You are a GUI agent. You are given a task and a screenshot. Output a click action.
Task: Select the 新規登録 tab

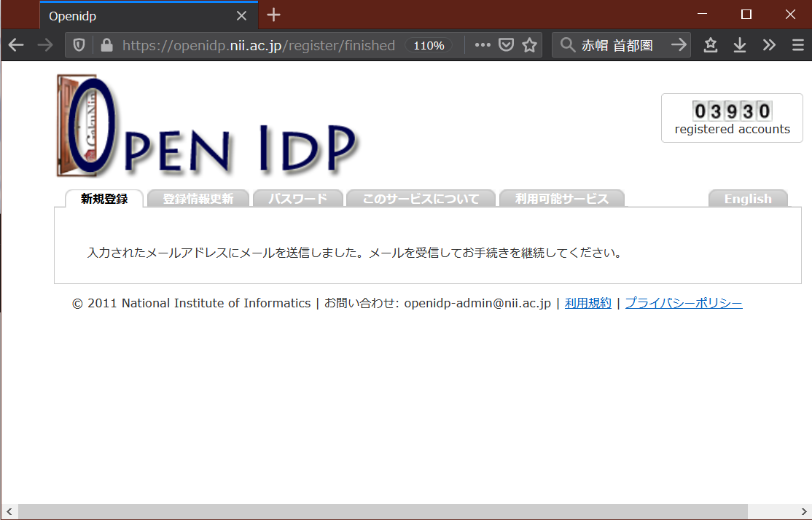pyautogui.click(x=104, y=199)
